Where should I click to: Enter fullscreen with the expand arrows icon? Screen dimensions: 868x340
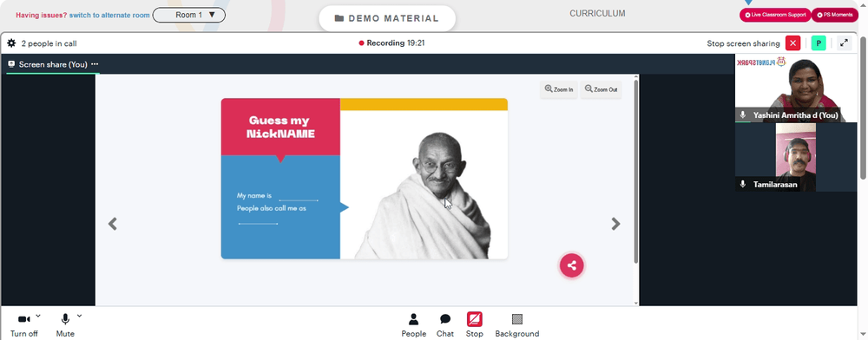point(844,43)
